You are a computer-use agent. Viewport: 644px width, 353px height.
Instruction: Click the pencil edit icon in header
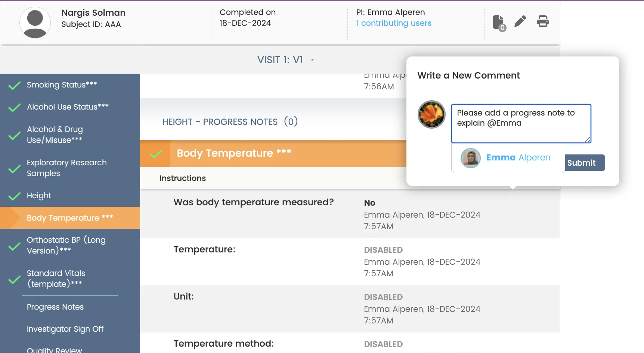tap(520, 21)
